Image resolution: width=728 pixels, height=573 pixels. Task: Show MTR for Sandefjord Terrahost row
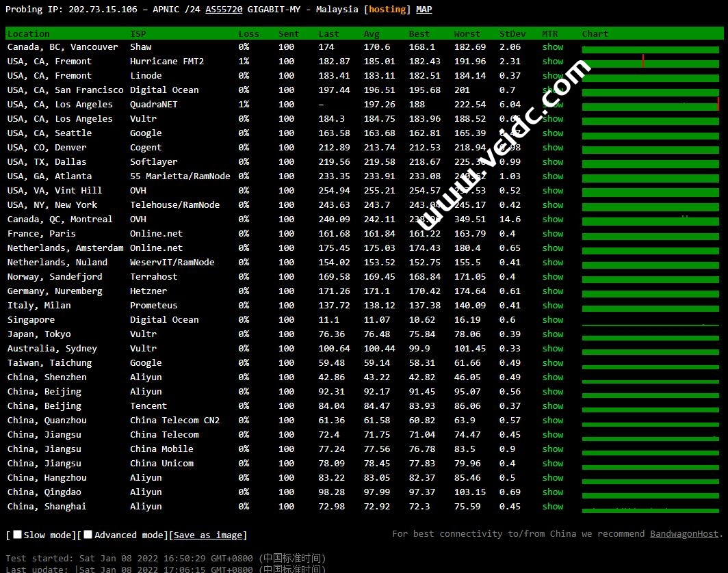point(553,277)
